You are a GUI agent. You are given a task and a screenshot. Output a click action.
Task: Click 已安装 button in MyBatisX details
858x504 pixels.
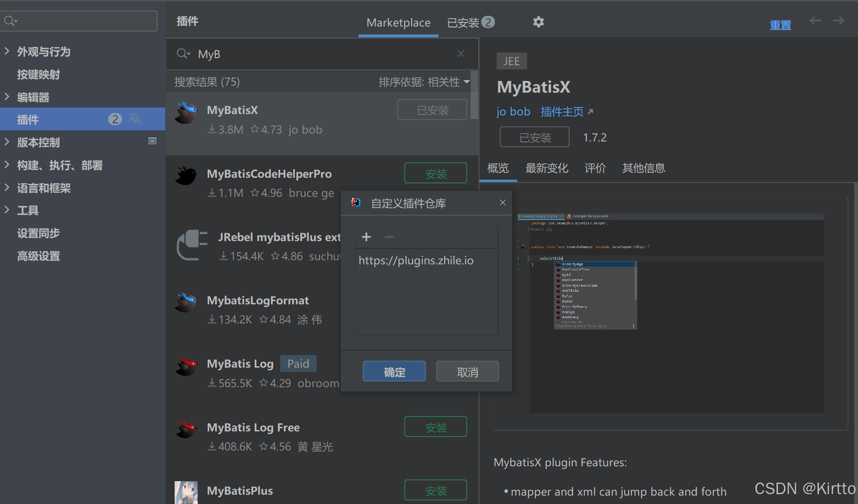[x=534, y=137]
